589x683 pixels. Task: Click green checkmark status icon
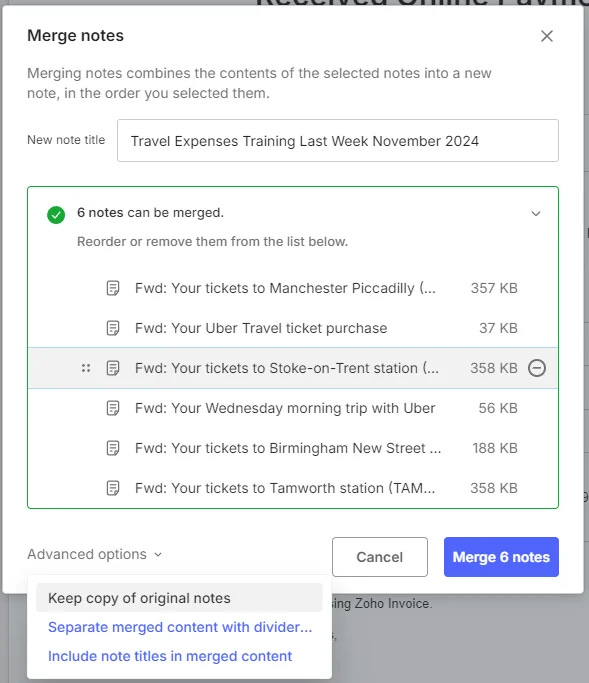[x=56, y=215]
